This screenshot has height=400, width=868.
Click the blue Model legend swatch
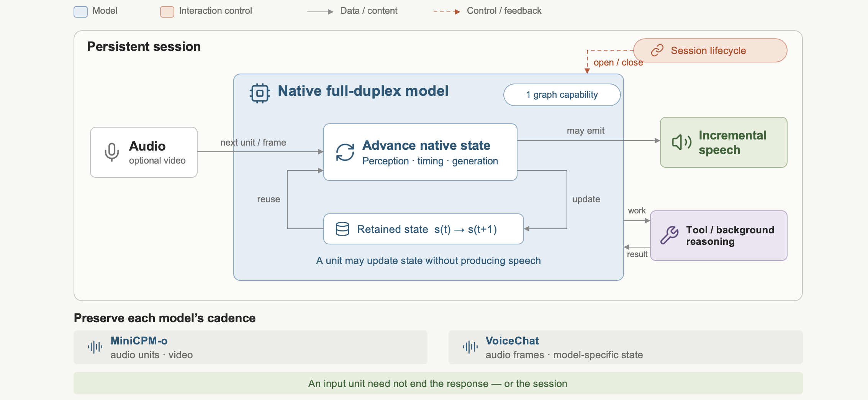tap(80, 12)
